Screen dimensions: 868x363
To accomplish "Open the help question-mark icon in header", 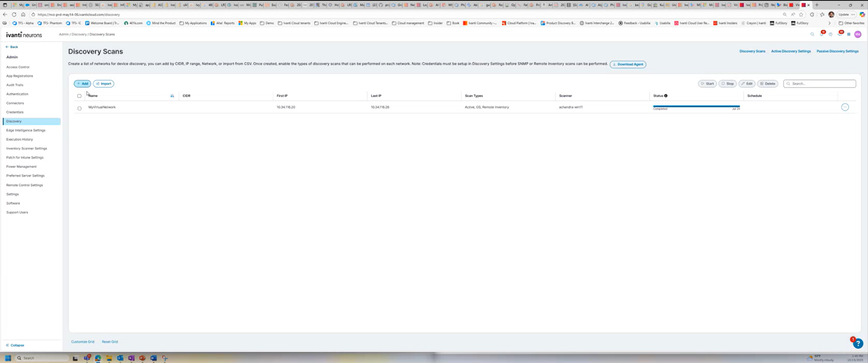I will (831, 35).
